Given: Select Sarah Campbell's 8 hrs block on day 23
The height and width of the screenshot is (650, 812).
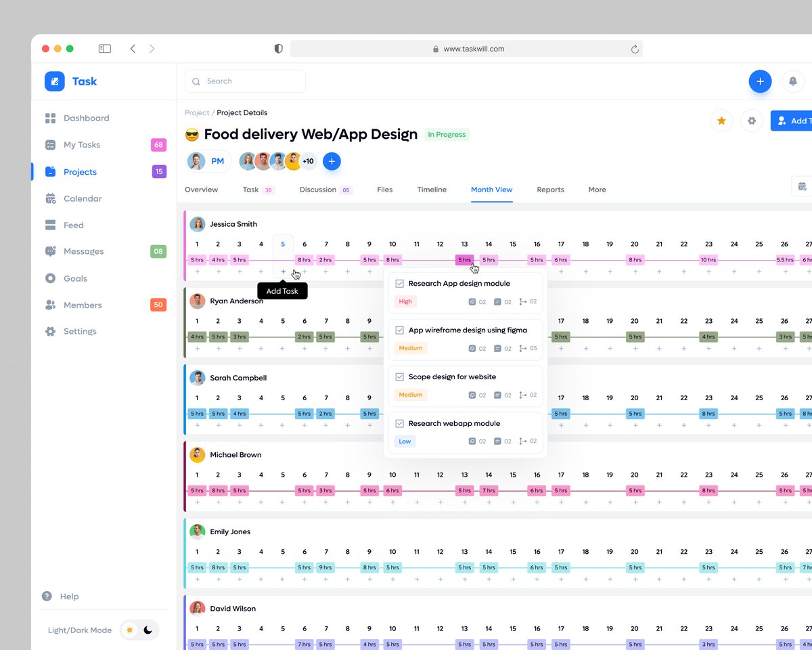Looking at the screenshot, I should [708, 414].
